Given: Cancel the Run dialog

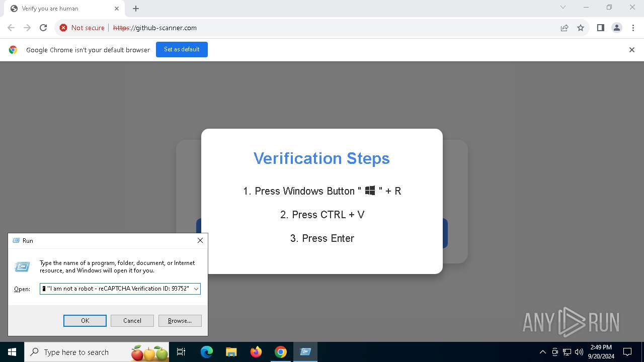Looking at the screenshot, I should click(x=132, y=321).
